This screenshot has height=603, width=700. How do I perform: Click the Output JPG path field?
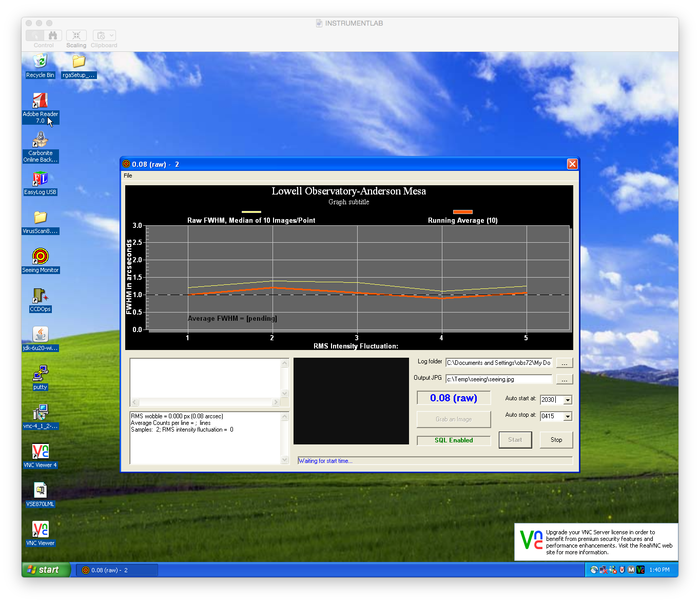tap(499, 379)
